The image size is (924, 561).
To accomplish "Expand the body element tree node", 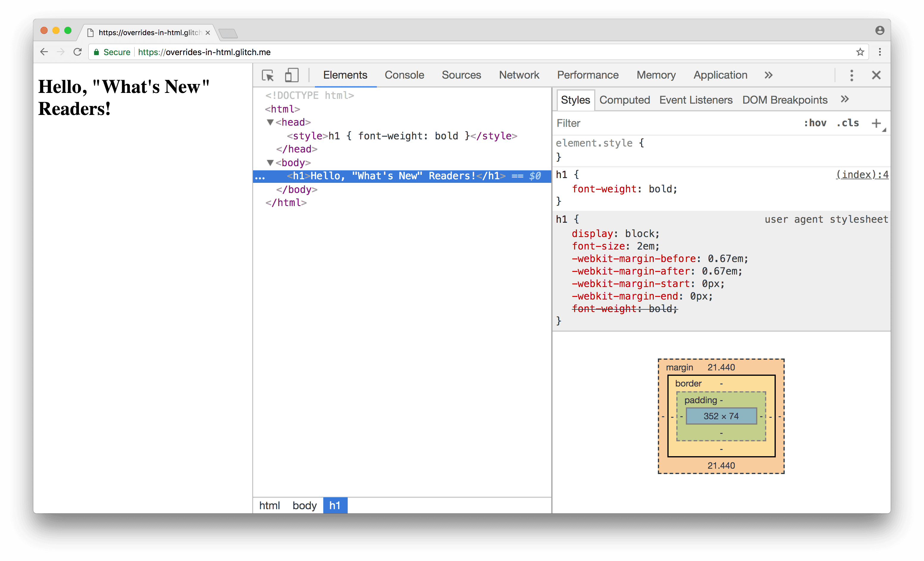I will (268, 162).
